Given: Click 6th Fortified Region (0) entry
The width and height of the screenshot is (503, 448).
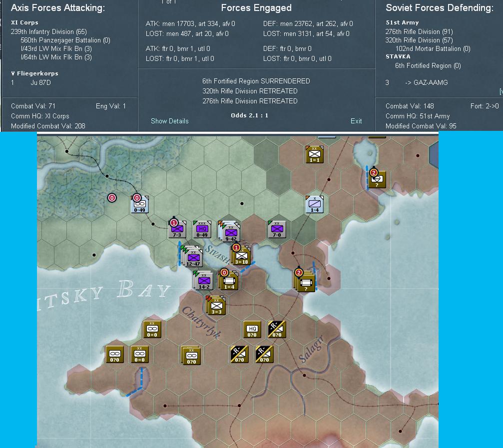Looking at the screenshot, I should tap(428, 66).
